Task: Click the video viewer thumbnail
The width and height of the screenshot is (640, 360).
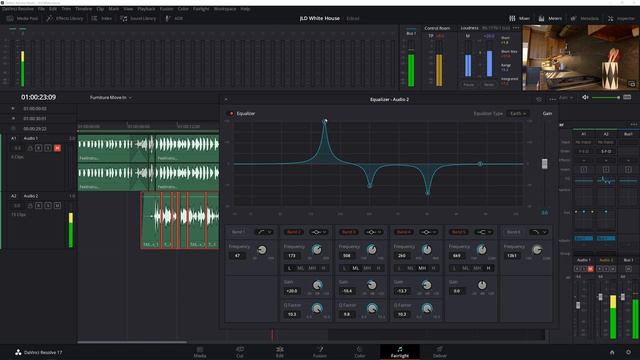Action: pos(581,58)
